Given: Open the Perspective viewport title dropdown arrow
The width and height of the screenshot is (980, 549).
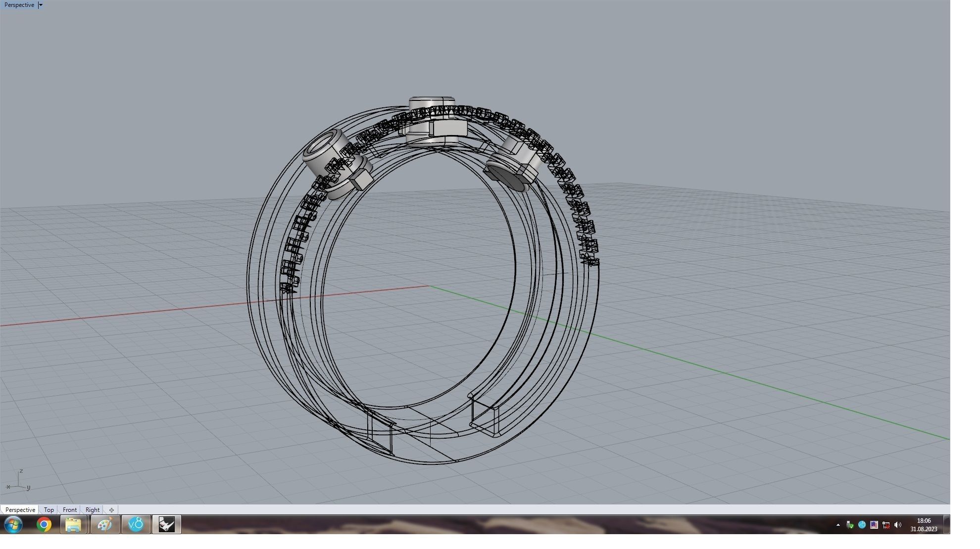Looking at the screenshot, I should point(41,5).
